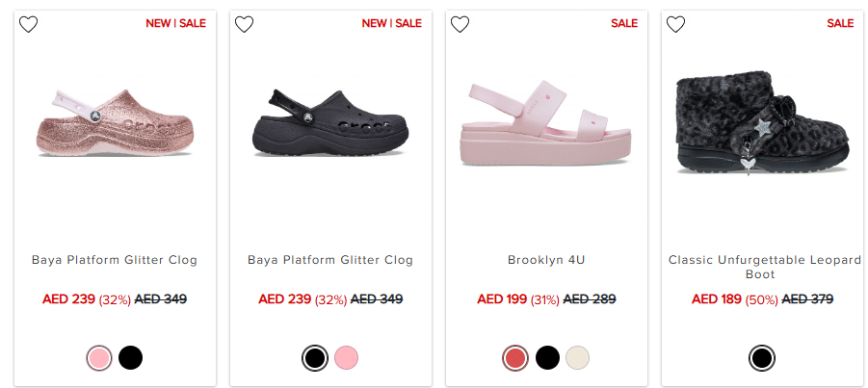The width and height of the screenshot is (868, 388).
Task: Select black swatch on second Baya Clog
Action: point(314,358)
